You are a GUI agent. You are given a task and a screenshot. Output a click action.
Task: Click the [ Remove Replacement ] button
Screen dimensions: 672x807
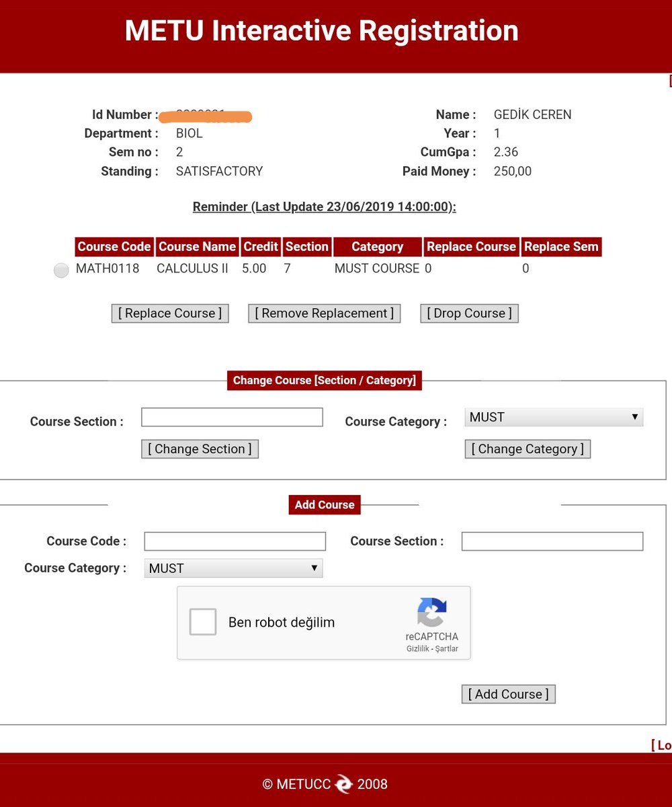[x=325, y=313]
